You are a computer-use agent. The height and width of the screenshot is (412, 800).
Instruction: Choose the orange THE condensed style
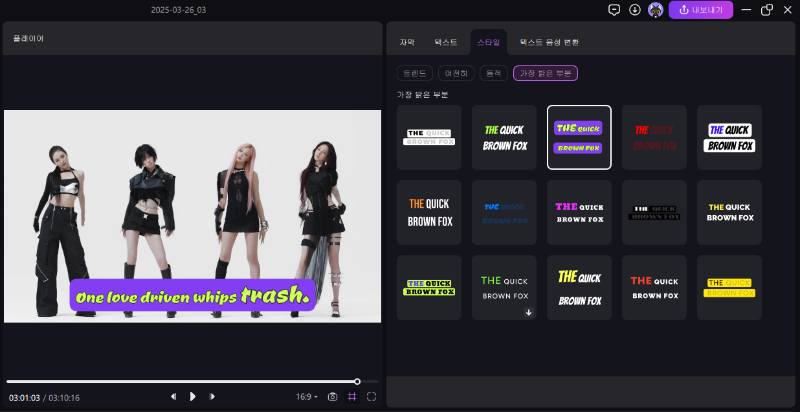tap(429, 212)
